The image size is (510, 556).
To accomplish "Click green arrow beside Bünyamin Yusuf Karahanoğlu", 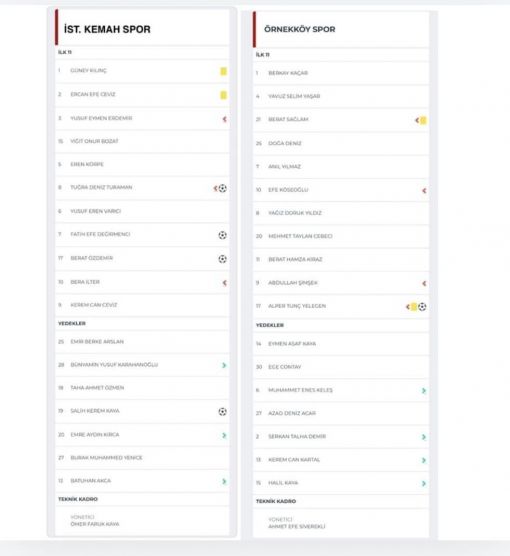I will coord(224,365).
